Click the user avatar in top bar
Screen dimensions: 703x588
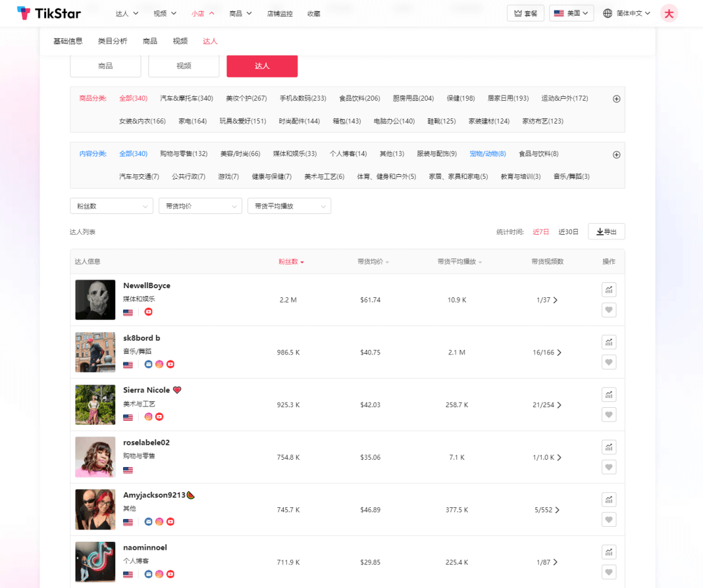[x=669, y=14]
